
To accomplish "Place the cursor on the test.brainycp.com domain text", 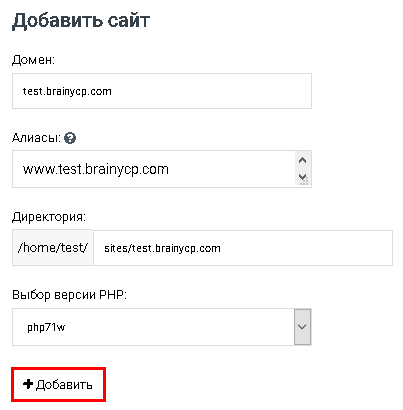I will [x=67, y=91].
